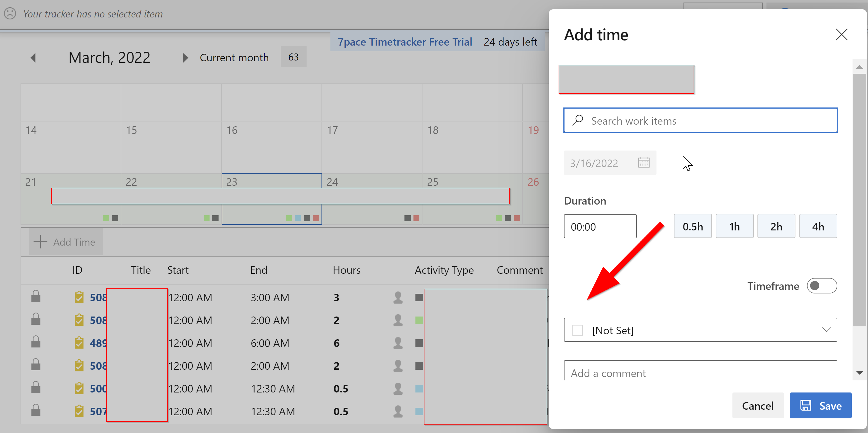Select calendar day 24
The height and width of the screenshot is (433, 868).
point(372,199)
